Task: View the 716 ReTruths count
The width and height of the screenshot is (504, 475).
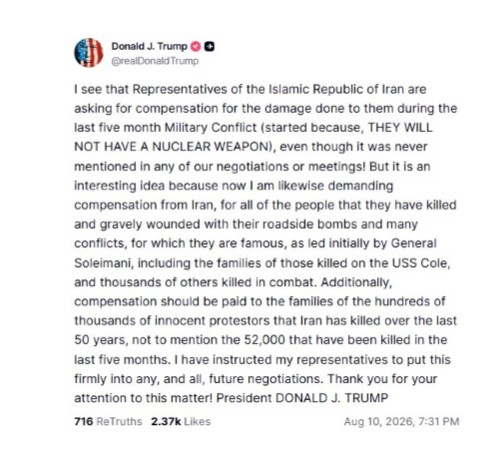Action: tap(84, 421)
